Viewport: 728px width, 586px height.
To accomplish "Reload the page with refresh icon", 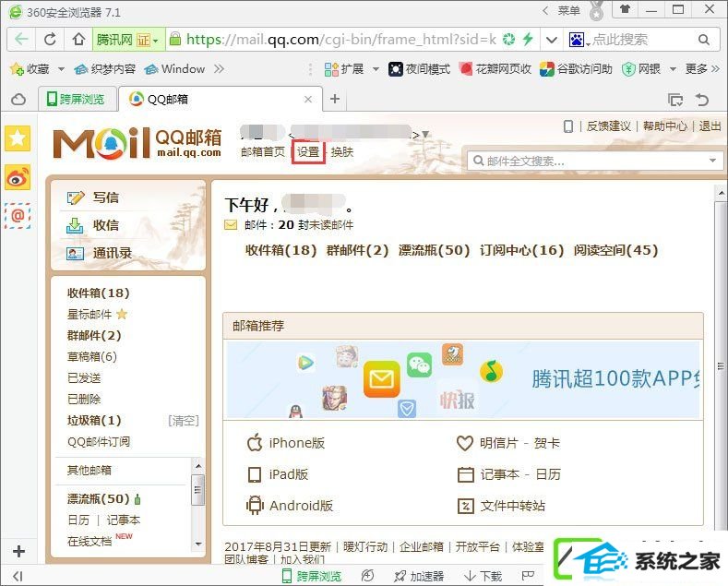I will pyautogui.click(x=50, y=40).
